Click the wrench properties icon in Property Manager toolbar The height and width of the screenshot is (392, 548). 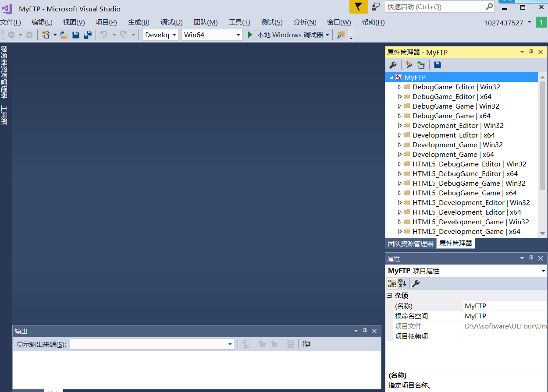(393, 65)
